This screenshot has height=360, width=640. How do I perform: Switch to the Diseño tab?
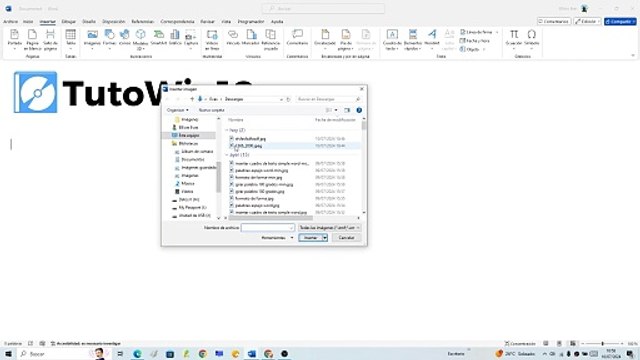tap(89, 22)
